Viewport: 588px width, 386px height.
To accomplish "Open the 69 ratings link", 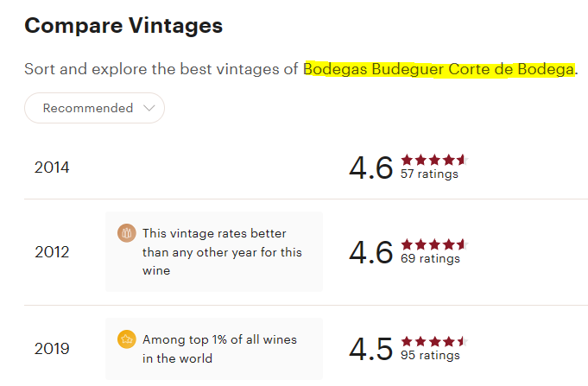I will [x=430, y=258].
